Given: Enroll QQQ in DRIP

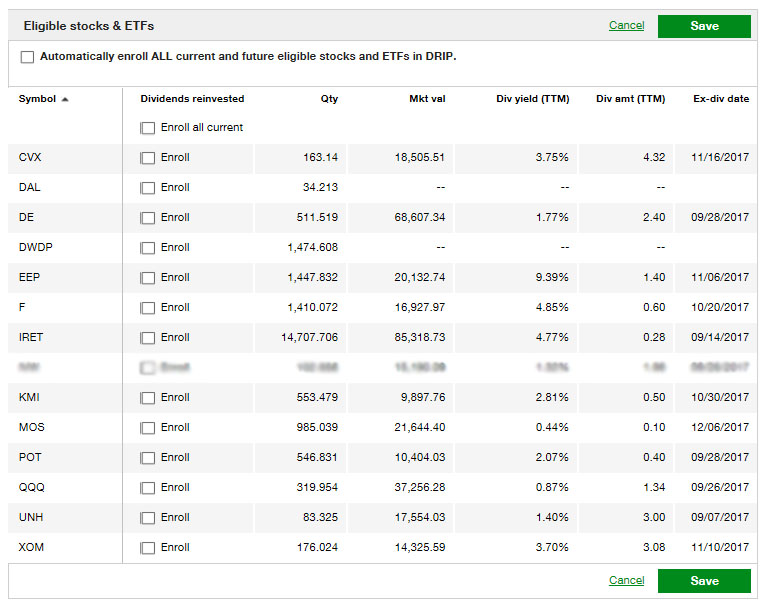Looking at the screenshot, I should click(x=147, y=488).
